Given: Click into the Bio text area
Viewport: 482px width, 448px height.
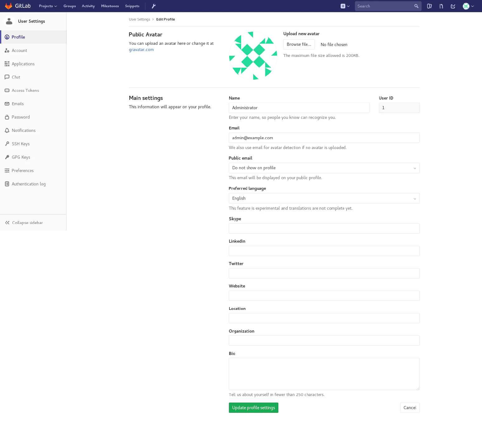Looking at the screenshot, I should point(324,374).
